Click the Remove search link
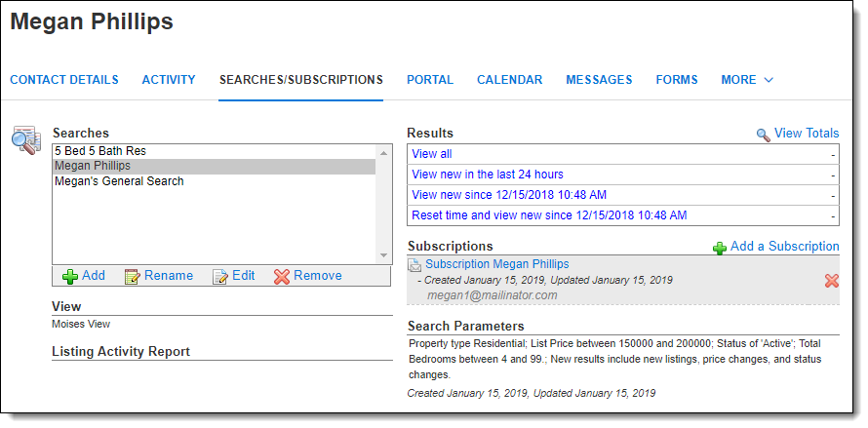This screenshot has height=428, width=868. click(318, 276)
